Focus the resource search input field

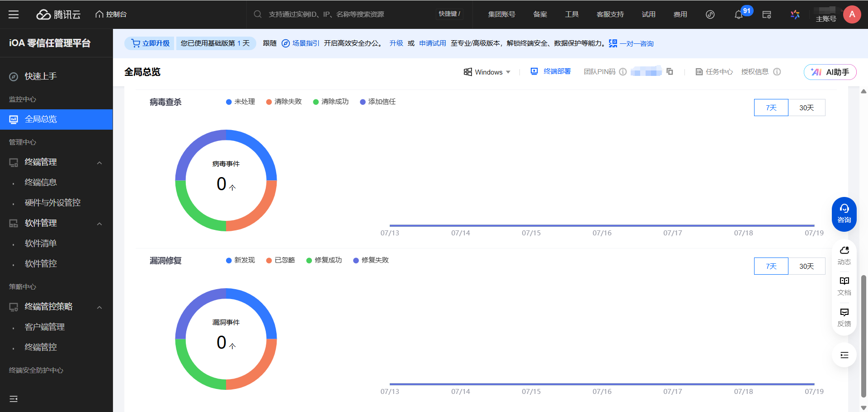point(348,14)
